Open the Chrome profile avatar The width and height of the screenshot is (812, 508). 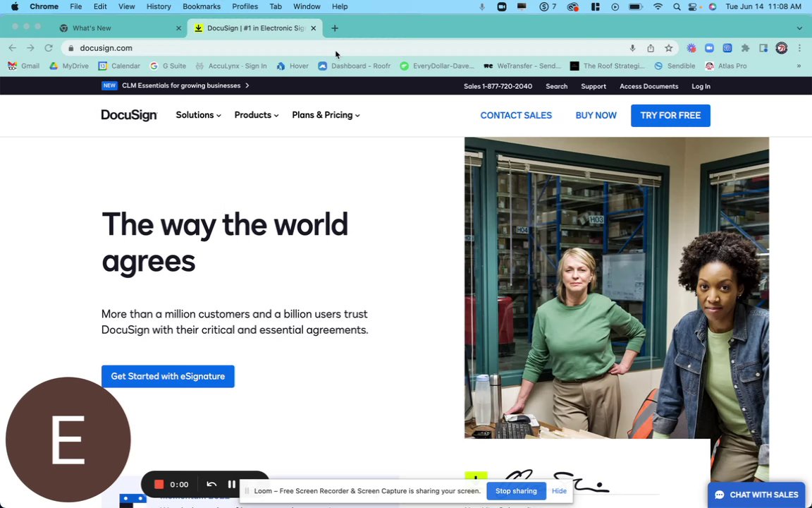[x=782, y=48]
